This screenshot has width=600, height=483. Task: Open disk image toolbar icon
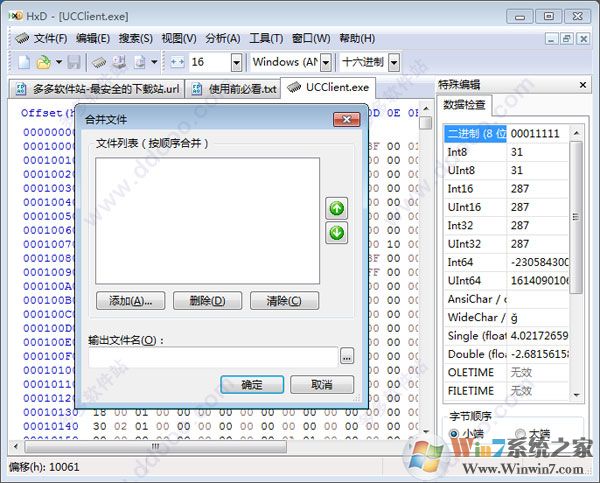click(x=140, y=62)
